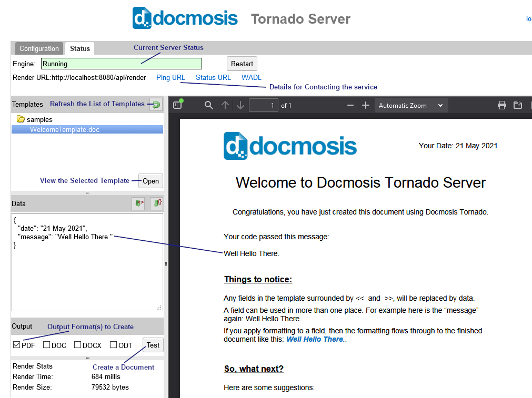Click the page number input field
Viewport: 532px width, 398px height.
coord(264,106)
